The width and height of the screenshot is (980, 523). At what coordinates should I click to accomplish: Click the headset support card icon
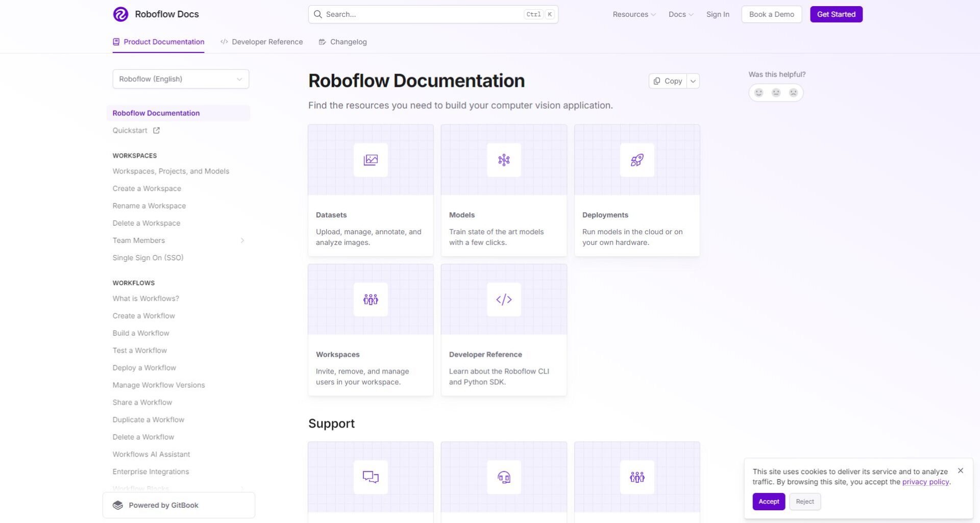pos(504,478)
